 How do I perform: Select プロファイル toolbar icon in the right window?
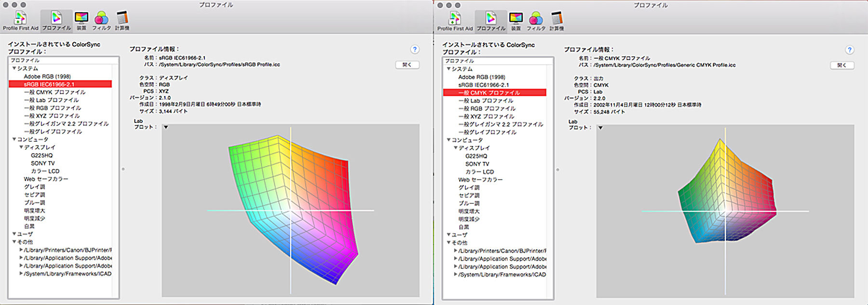[x=491, y=21]
